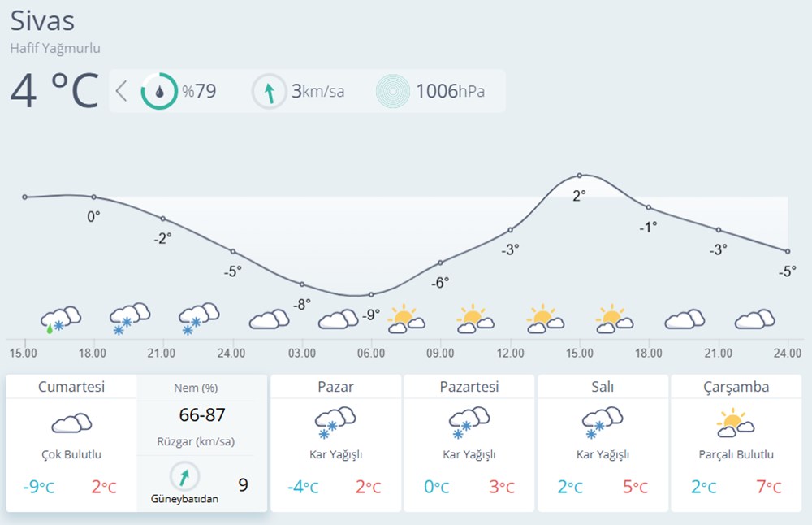
Task: Click the 12.00 time label on axis
Action: (510, 353)
